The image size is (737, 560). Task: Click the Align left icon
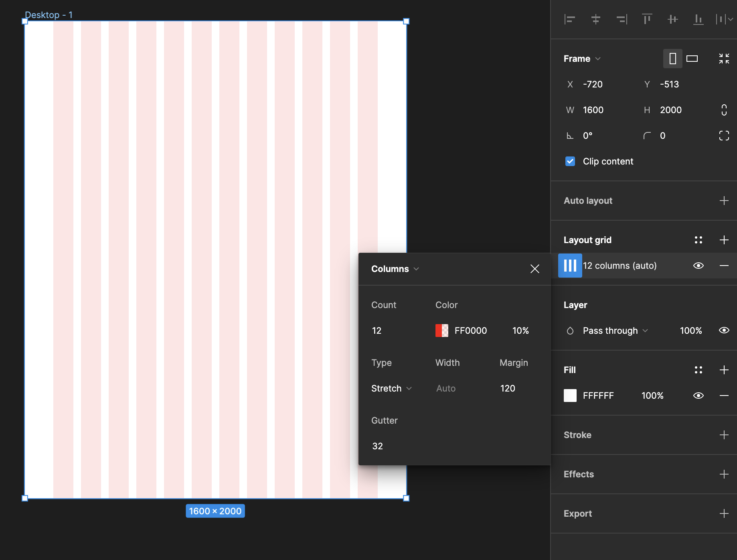[x=570, y=19]
